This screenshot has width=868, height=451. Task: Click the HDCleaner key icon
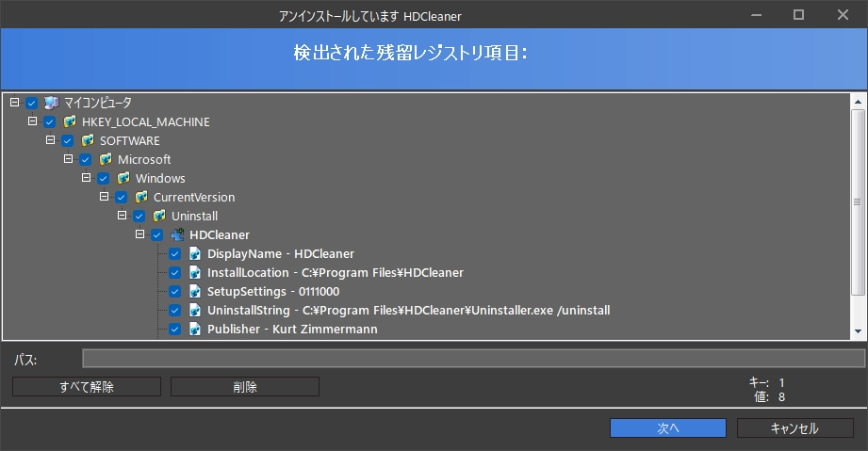click(x=177, y=234)
